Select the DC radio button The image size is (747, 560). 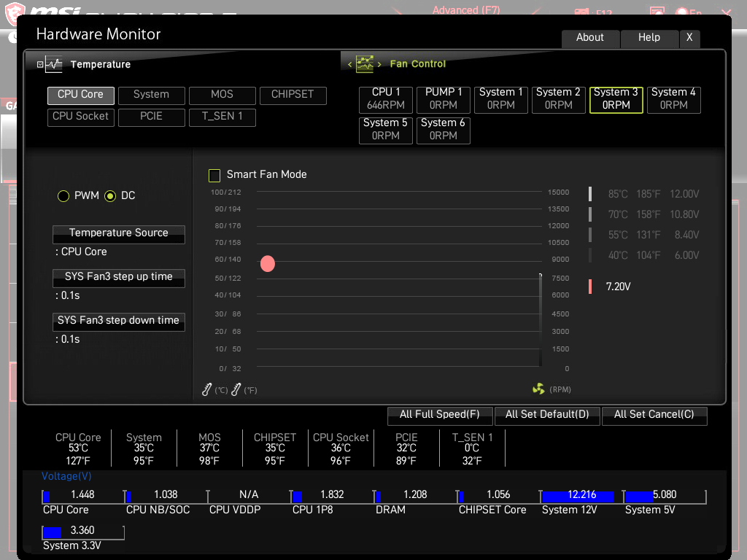click(x=110, y=196)
